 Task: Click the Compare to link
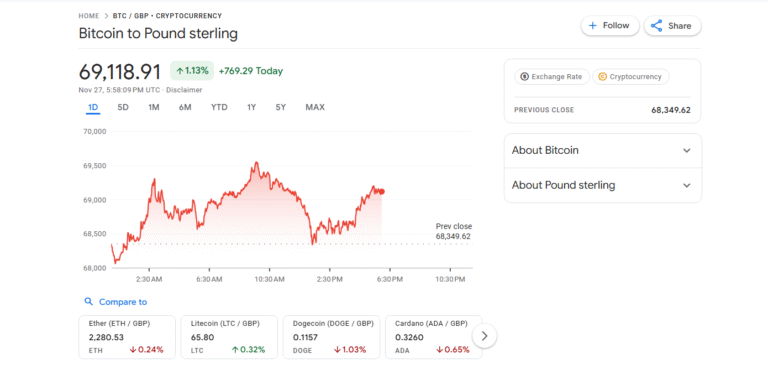(x=123, y=302)
